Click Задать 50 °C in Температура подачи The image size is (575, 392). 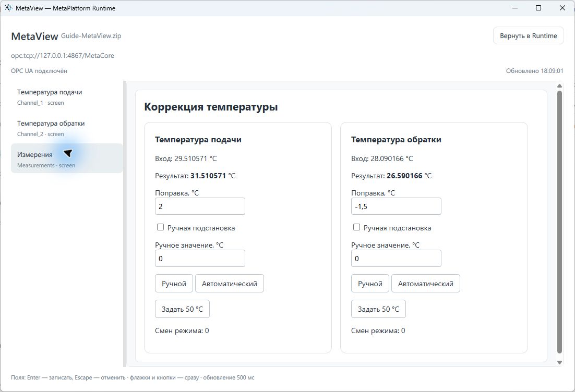tap(182, 309)
